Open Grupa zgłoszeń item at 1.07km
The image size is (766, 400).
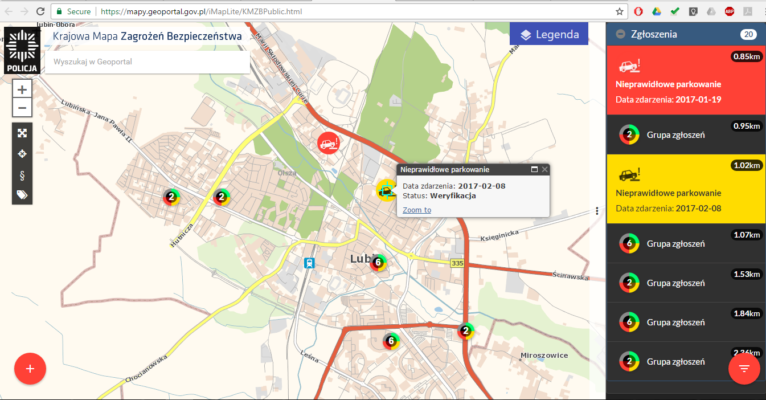[x=686, y=244]
